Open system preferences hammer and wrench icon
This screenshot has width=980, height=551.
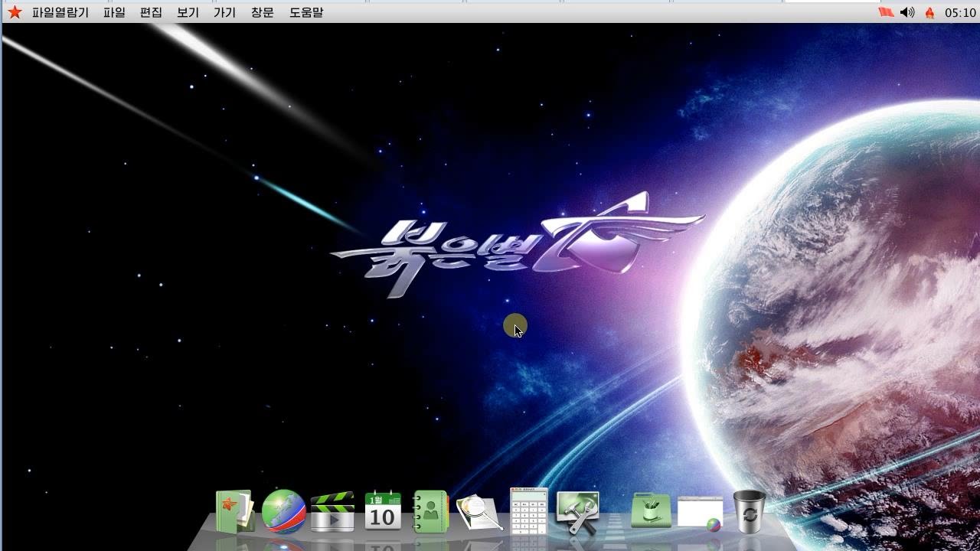(577, 512)
